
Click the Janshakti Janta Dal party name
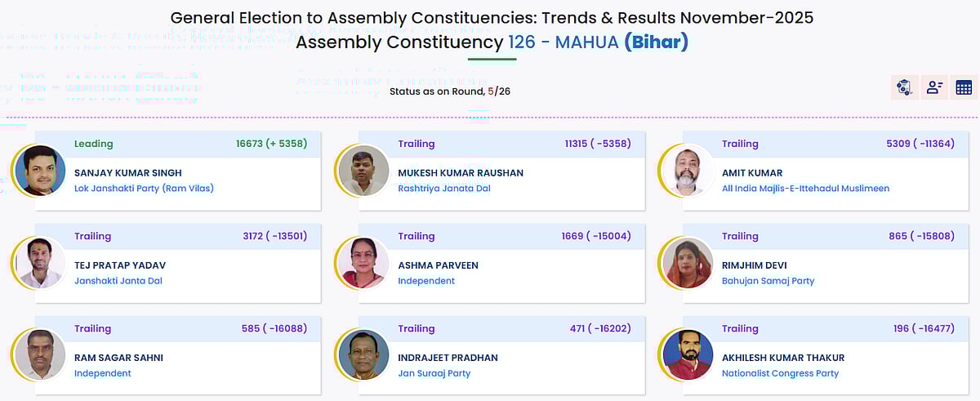pos(120,281)
